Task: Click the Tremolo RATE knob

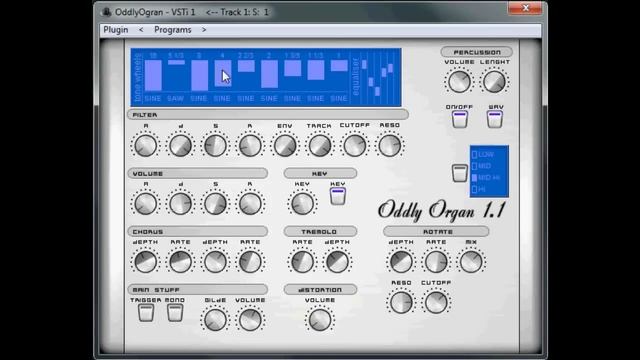Action: pyautogui.click(x=302, y=262)
